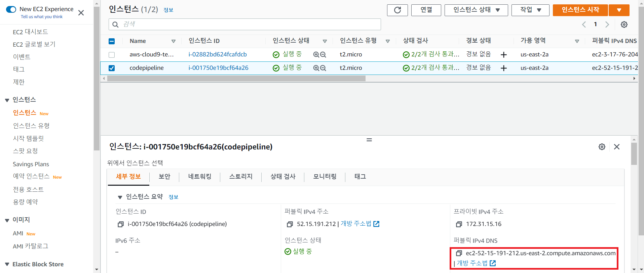Open instance i-001750e19bcf64a26 link
The image size is (644, 273).
tap(218, 68)
